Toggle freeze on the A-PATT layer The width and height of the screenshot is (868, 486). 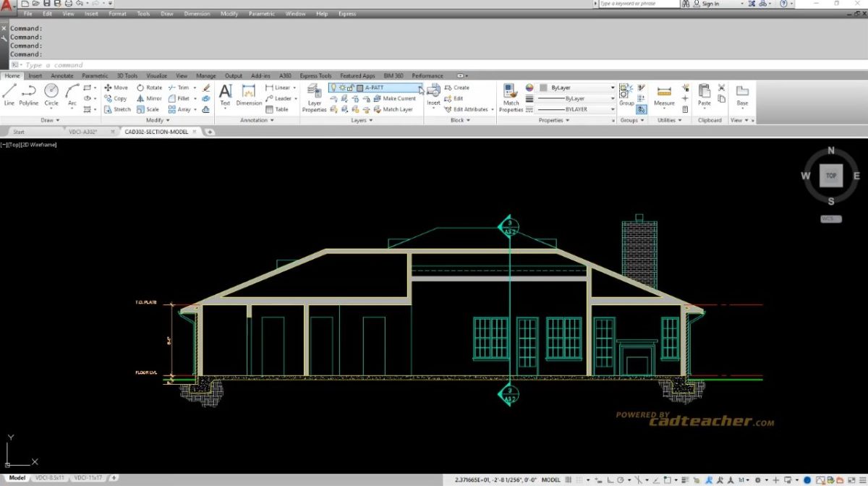click(x=342, y=88)
